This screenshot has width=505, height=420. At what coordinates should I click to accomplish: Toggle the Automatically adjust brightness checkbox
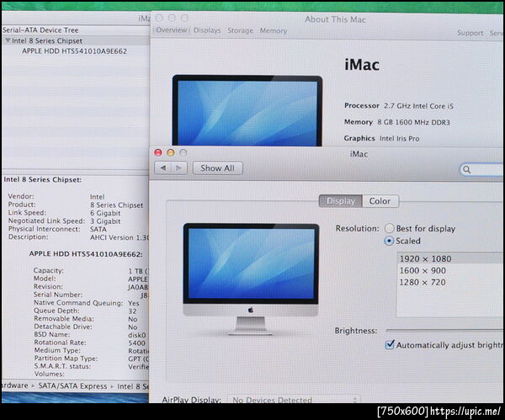(390, 344)
